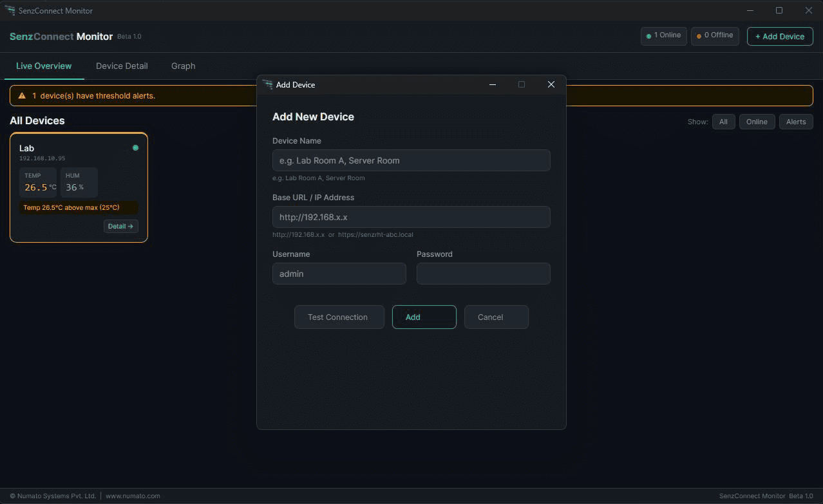
Task: Show All devices filter
Action: [723, 122]
